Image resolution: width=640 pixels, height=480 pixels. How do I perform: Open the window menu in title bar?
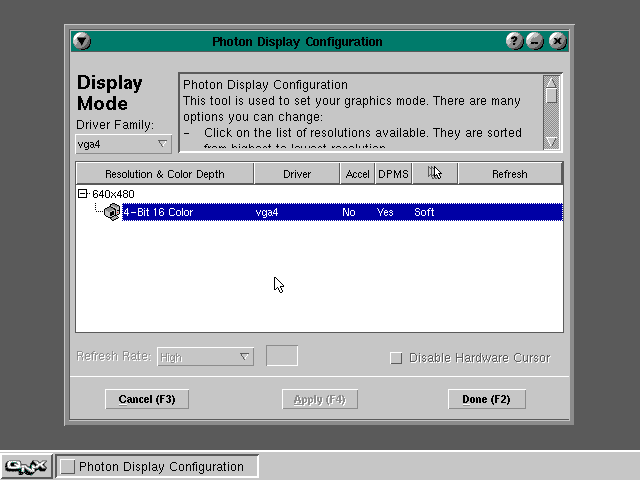[82, 42]
